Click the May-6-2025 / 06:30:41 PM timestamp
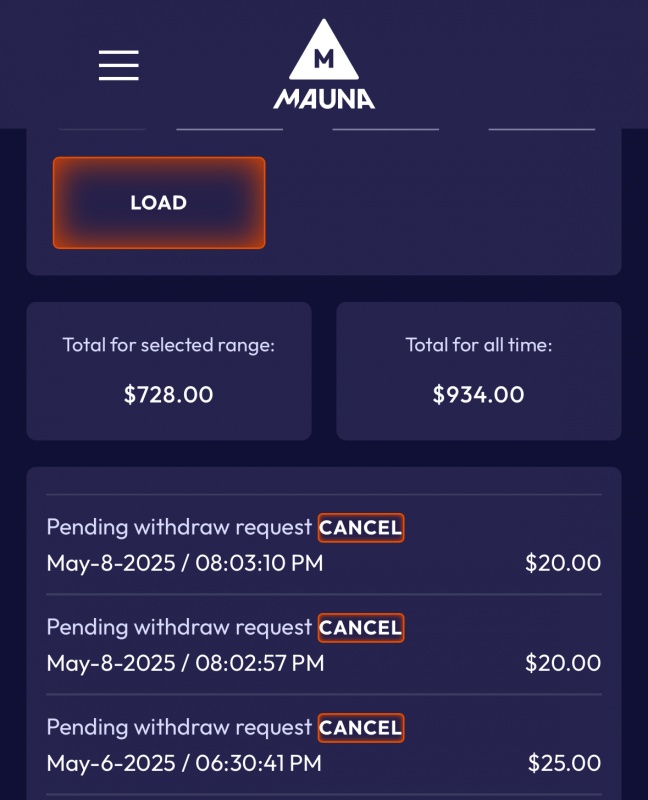 coord(184,763)
